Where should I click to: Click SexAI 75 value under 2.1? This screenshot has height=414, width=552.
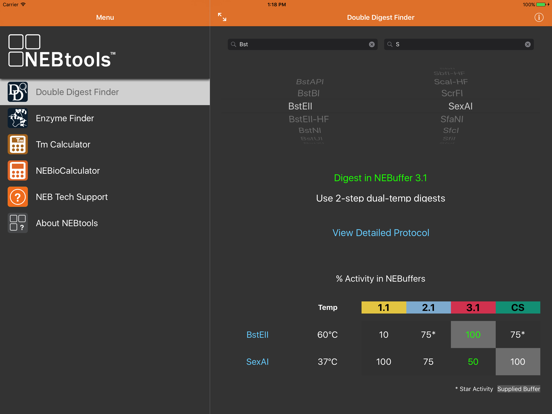click(428, 362)
